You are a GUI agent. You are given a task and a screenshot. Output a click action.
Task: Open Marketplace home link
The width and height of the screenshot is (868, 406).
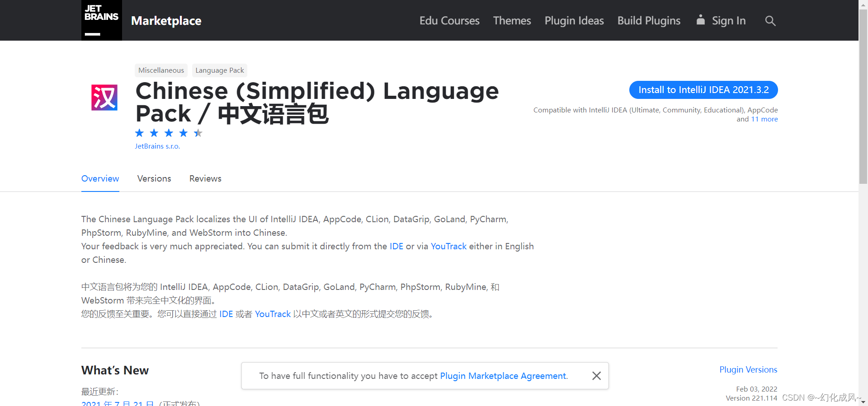pos(166,21)
